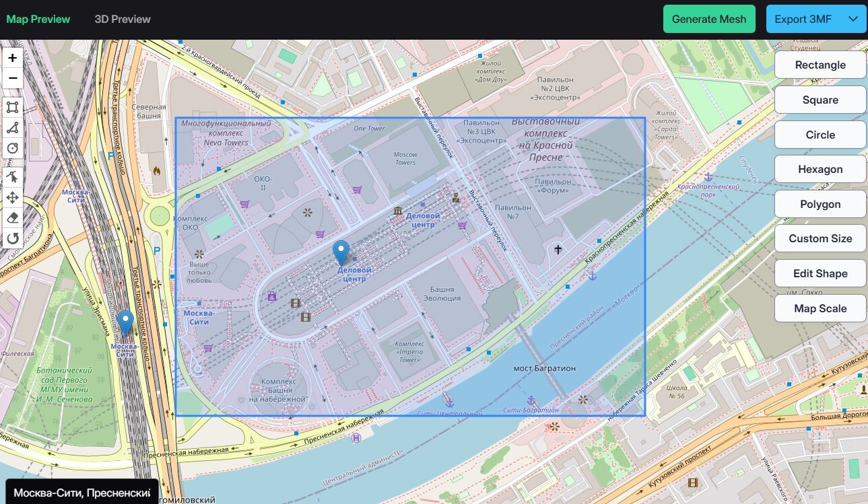This screenshot has width=868, height=504.
Task: Open the Map Preview tab
Action: (38, 19)
